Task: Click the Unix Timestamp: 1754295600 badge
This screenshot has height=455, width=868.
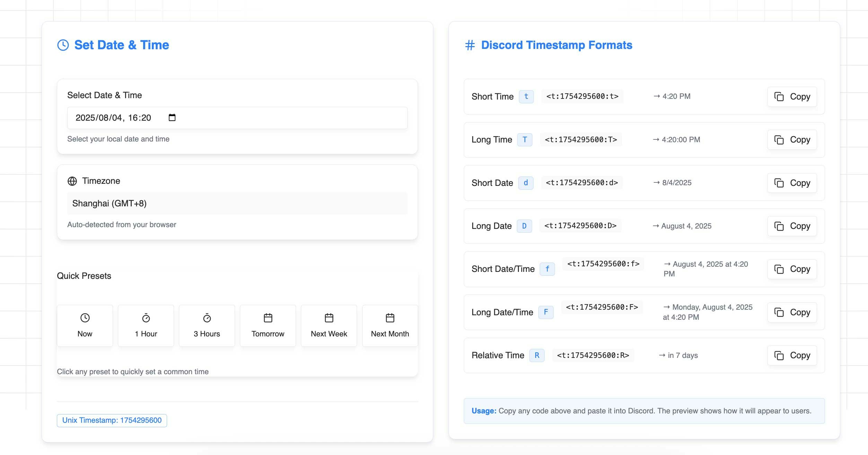Action: [112, 420]
